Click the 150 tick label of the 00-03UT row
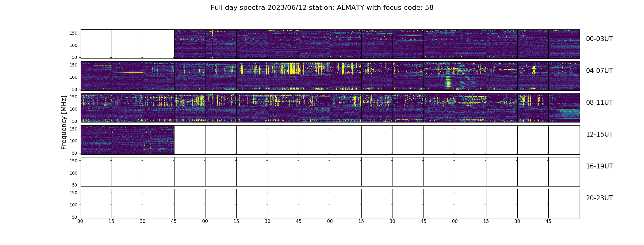This screenshot has width=644, height=245. 74,33
